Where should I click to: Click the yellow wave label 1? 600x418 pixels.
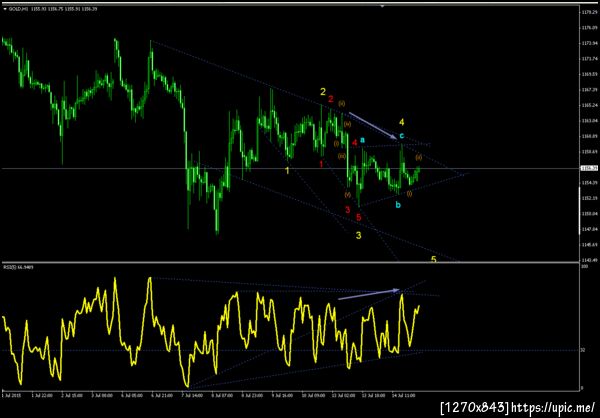287,170
